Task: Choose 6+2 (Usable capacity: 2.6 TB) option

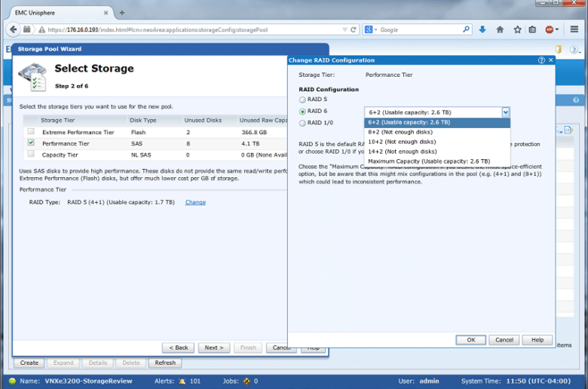Action: point(437,122)
